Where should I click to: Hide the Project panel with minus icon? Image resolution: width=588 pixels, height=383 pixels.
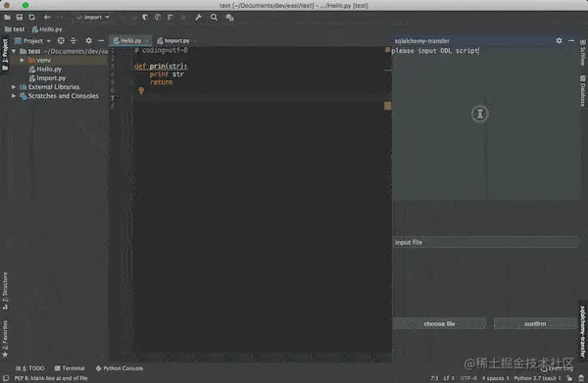101,40
